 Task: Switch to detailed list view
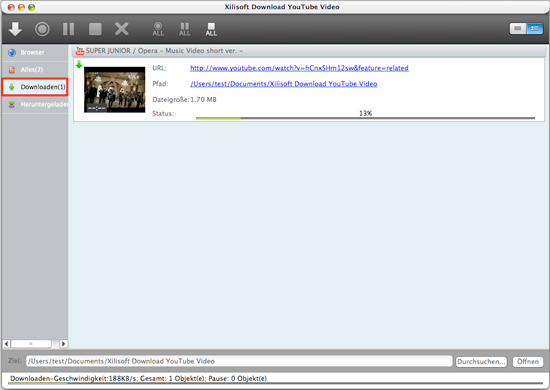pyautogui.click(x=535, y=28)
